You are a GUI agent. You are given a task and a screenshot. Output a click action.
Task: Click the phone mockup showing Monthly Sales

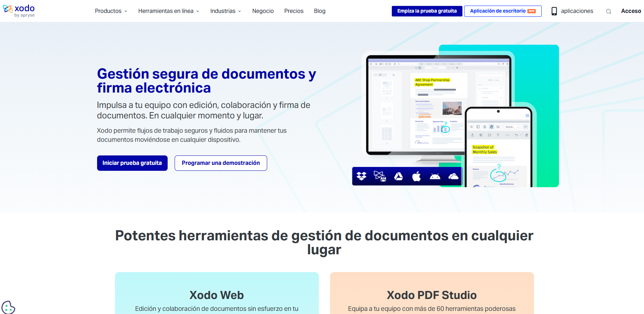click(x=498, y=147)
